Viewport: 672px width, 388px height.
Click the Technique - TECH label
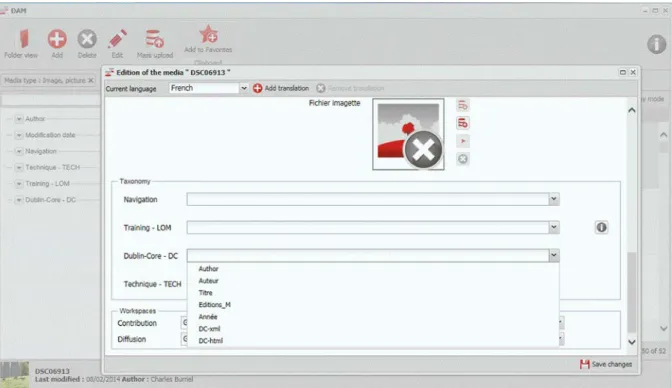153,284
